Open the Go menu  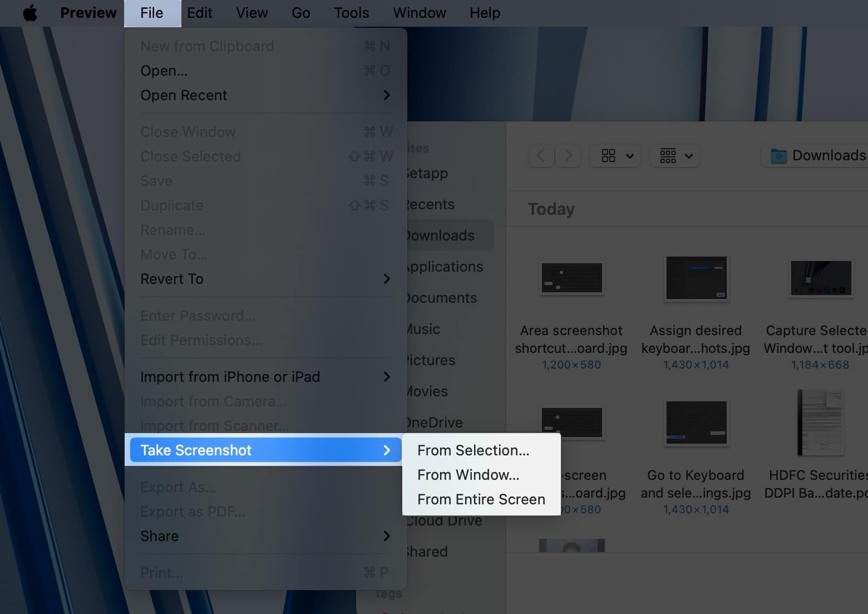pyautogui.click(x=301, y=13)
